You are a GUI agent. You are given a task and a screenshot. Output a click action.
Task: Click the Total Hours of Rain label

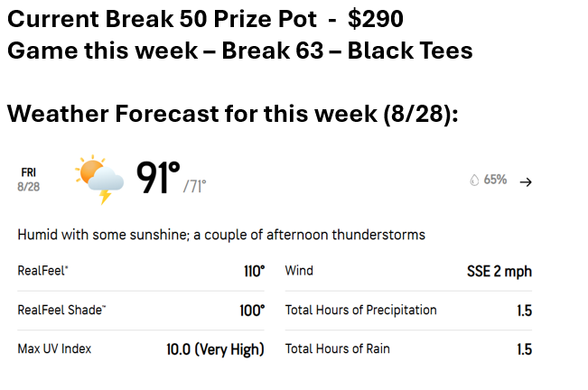(338, 348)
